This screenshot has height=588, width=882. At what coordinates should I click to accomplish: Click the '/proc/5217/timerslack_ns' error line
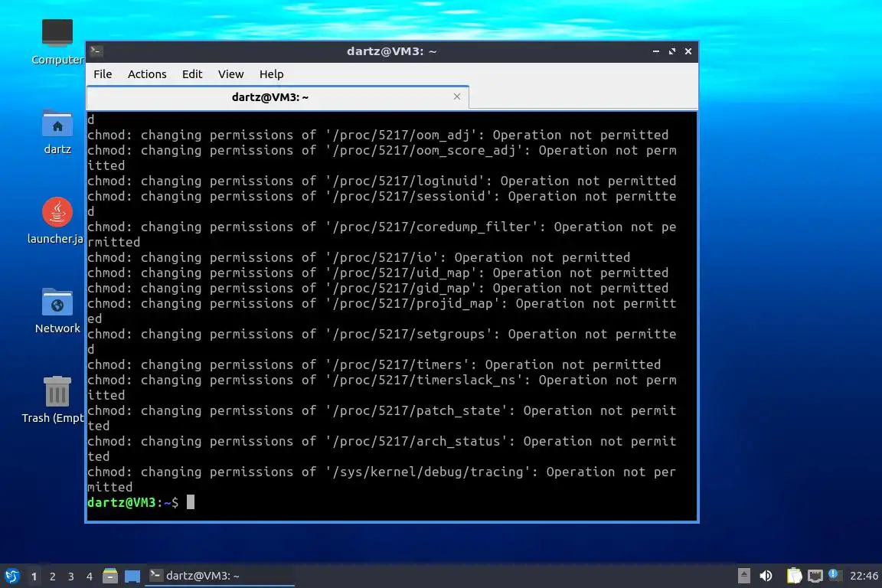tap(382, 387)
